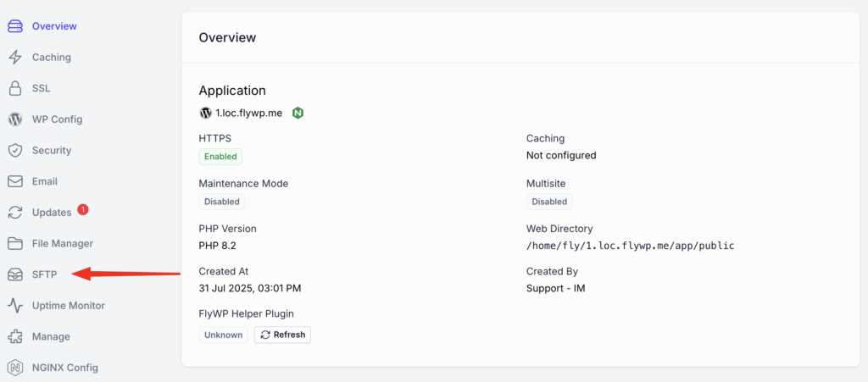Go to the Manage section

pyautogui.click(x=51, y=336)
